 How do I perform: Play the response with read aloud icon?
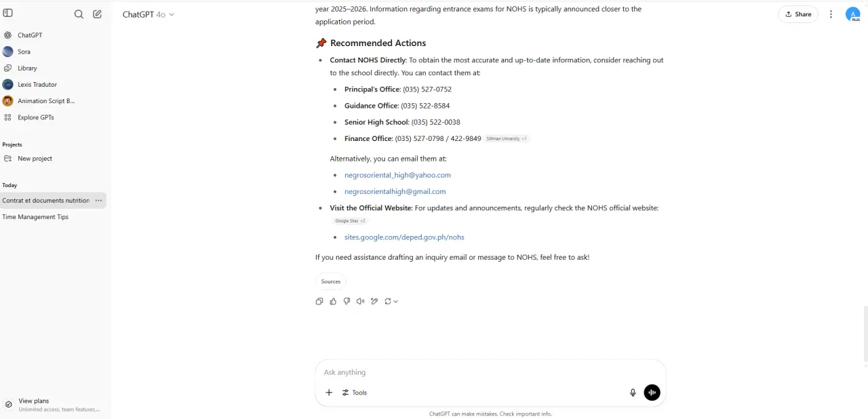point(360,301)
